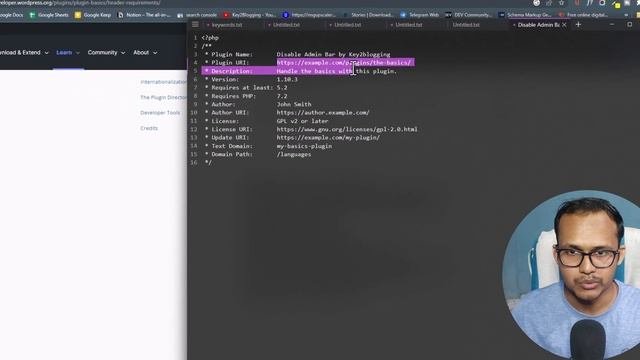This screenshot has width=640, height=360.
Task: Open Credits sidebar link
Action: [x=149, y=128]
